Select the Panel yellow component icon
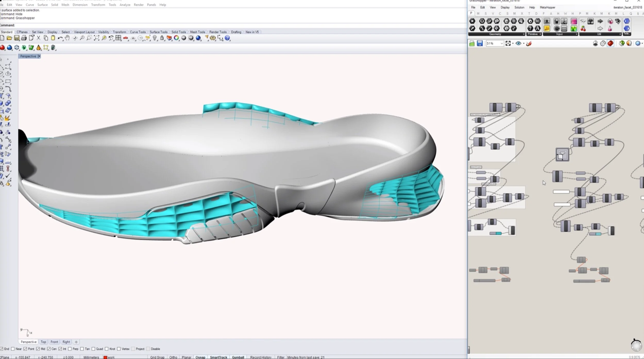Screen dimensions: 644x359 (x=547, y=28)
